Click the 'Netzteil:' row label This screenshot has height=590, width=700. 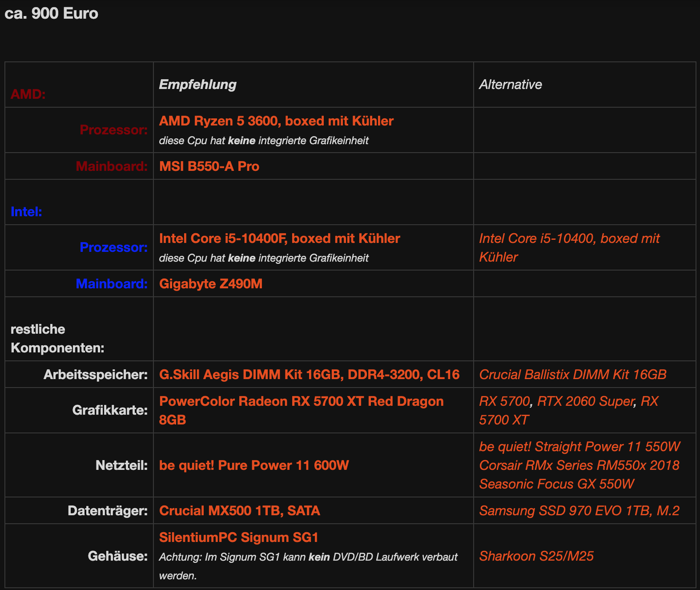pos(121,465)
